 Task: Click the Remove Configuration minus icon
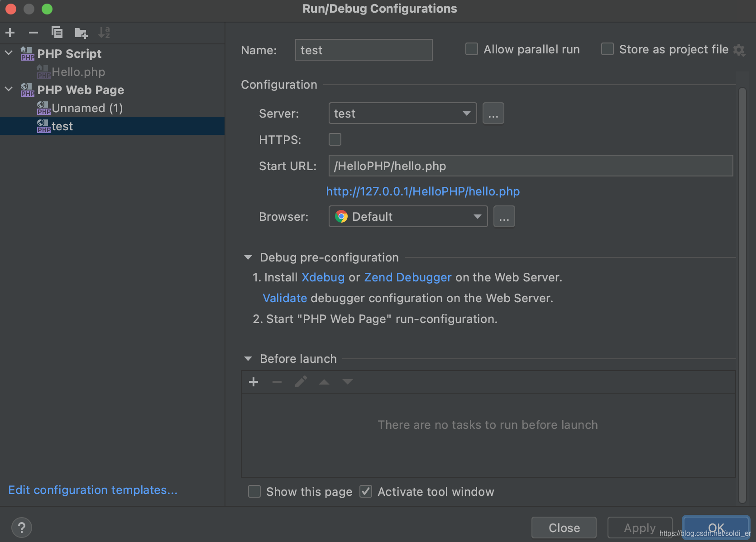(x=33, y=33)
